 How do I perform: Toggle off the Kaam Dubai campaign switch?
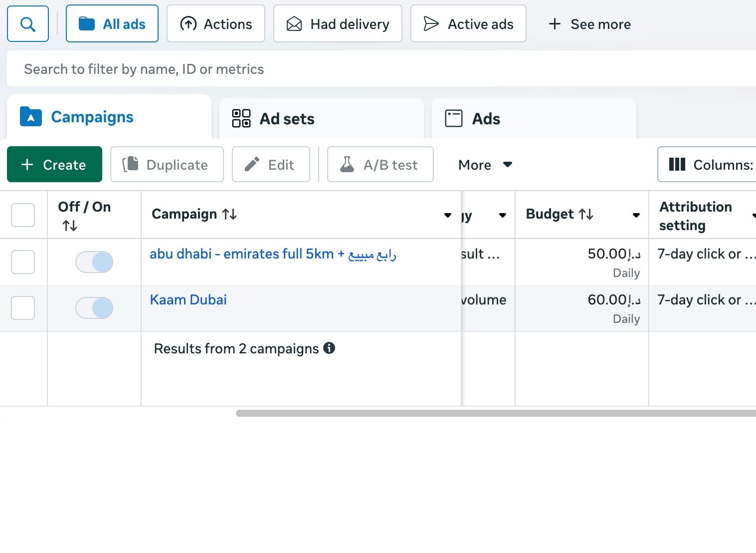tap(94, 308)
